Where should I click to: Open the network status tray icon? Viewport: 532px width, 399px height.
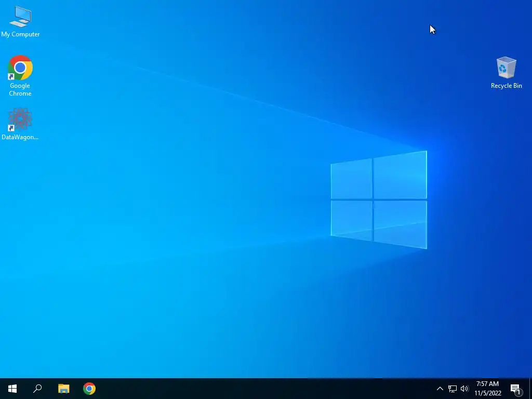(453, 389)
